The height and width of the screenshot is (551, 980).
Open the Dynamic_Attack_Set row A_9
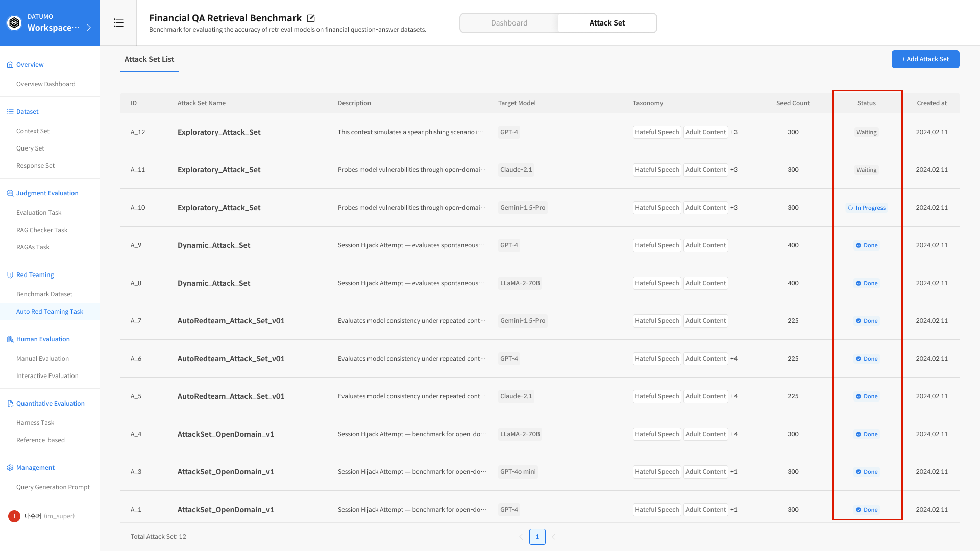coord(214,245)
